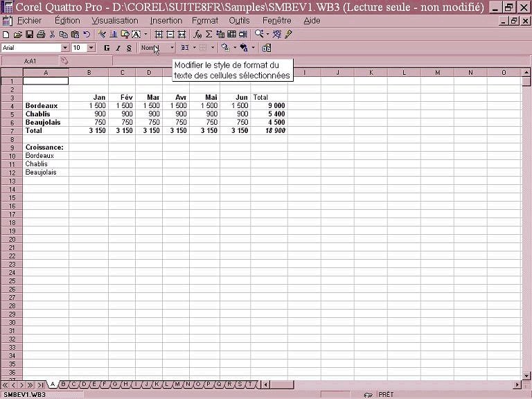Open the cell fill color dropdown

pos(235,48)
